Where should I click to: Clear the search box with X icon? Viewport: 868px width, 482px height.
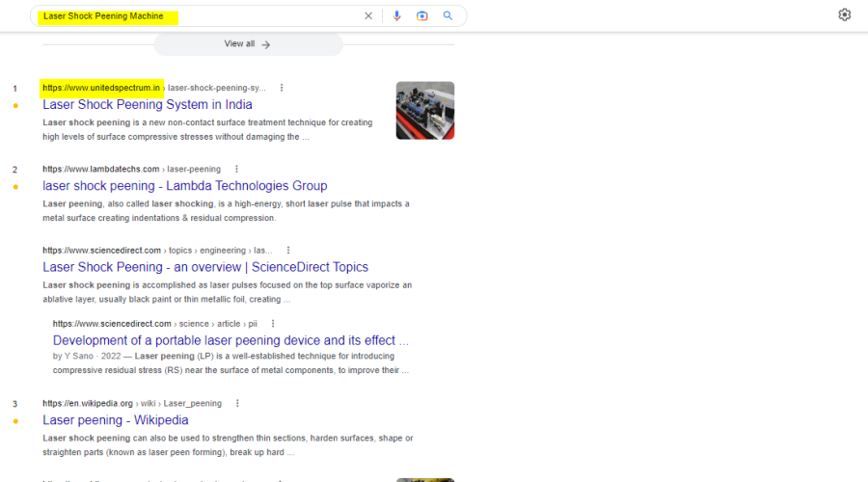367,15
